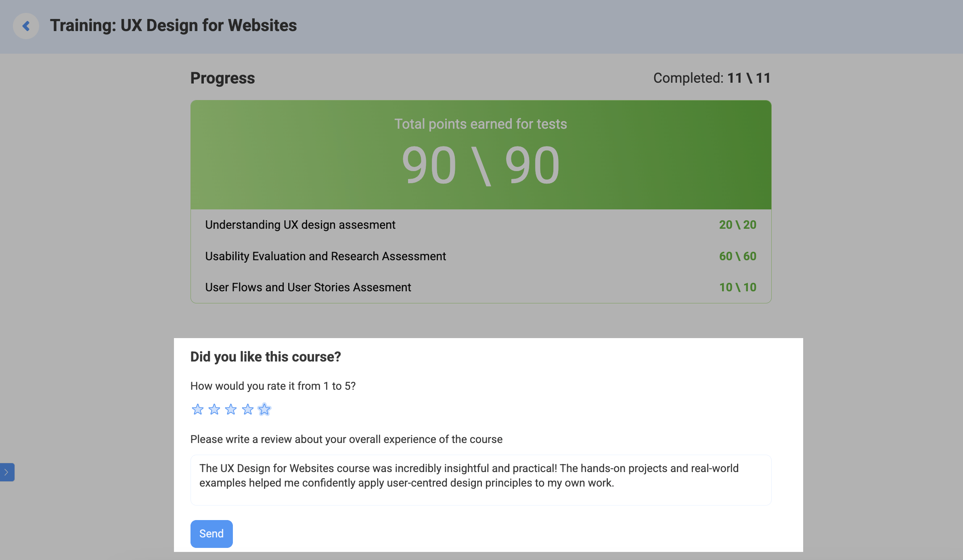Select the second rating star
The width and height of the screenshot is (963, 560).
(x=214, y=410)
